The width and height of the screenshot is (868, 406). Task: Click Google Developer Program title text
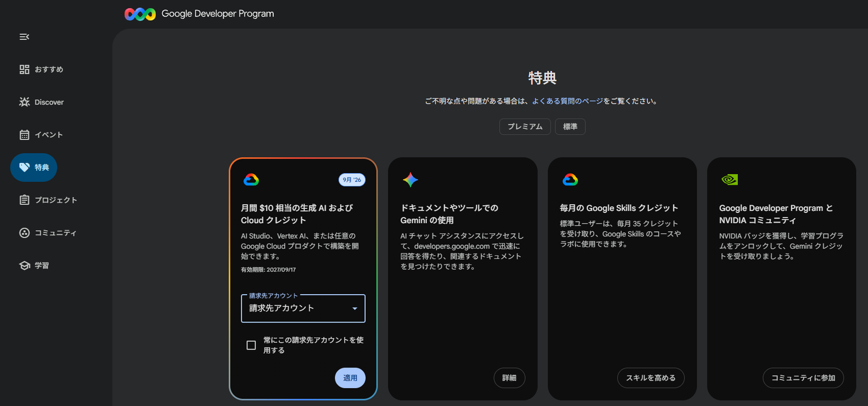[218, 14]
